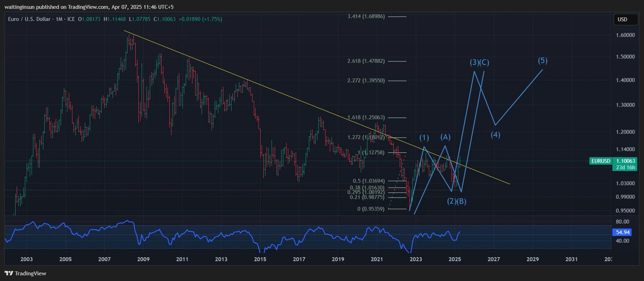Select the (2)(B) wave label

(457, 202)
